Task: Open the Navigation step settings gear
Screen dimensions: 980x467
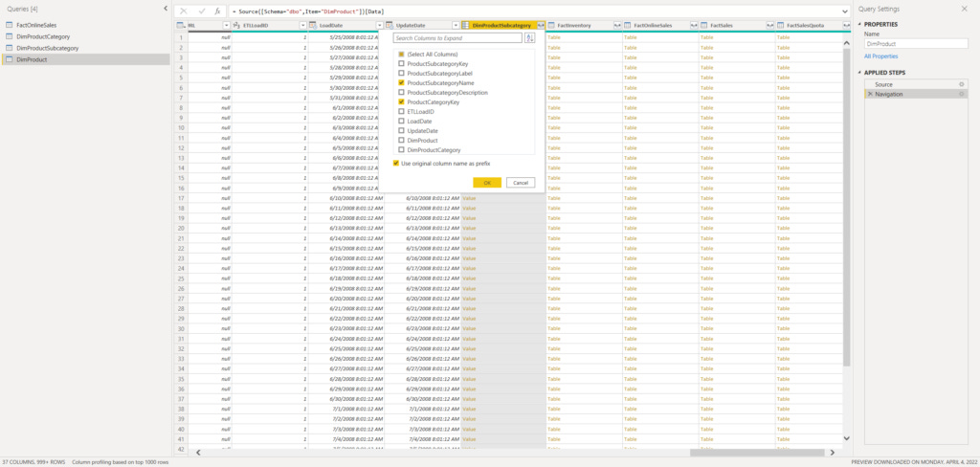Action: 961,94
